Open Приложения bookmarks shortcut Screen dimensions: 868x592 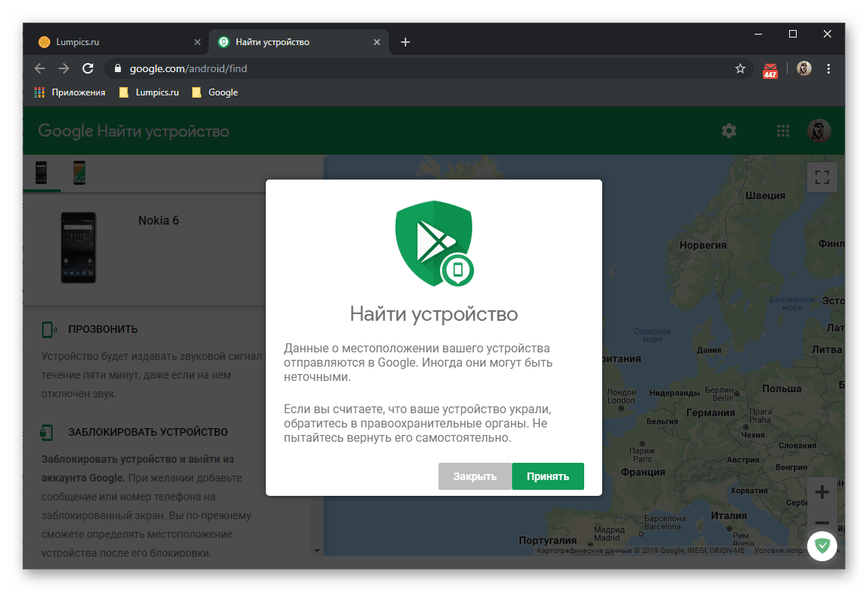tap(70, 92)
